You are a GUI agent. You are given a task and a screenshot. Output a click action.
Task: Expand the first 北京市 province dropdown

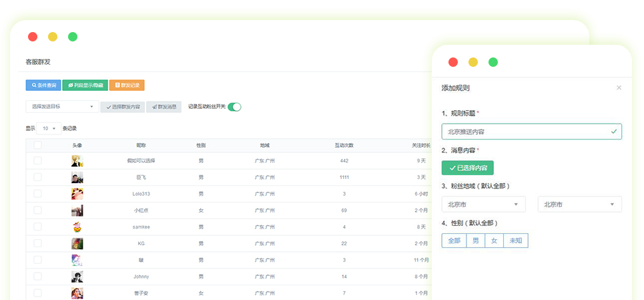(483, 204)
